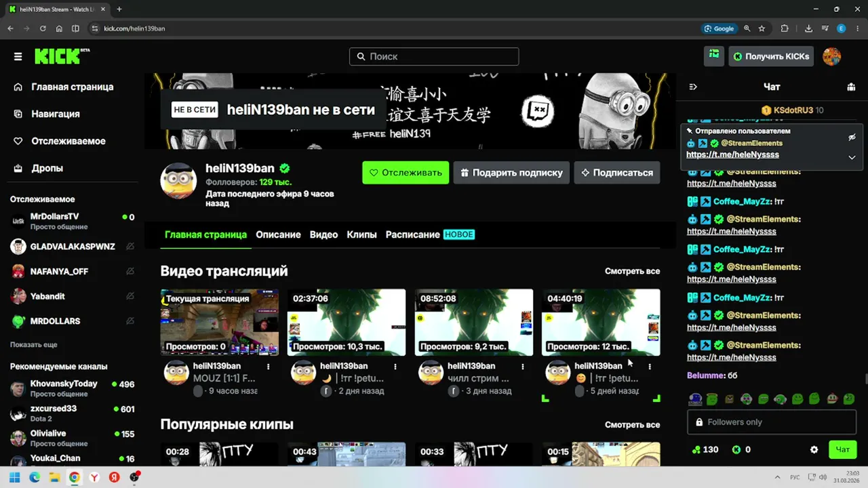Open the Текущая трансляция video thumbnail

click(219, 323)
